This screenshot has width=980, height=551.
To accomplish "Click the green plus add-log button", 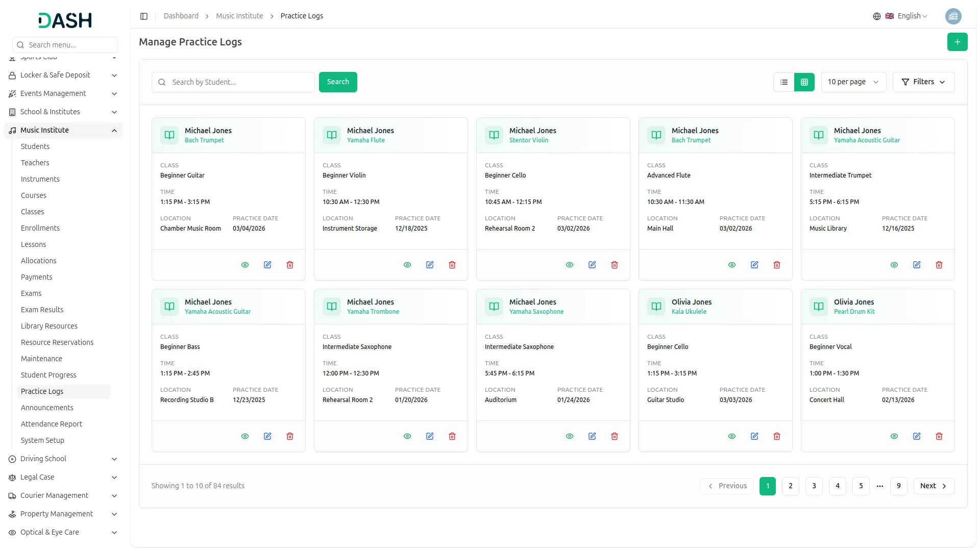I will point(957,42).
